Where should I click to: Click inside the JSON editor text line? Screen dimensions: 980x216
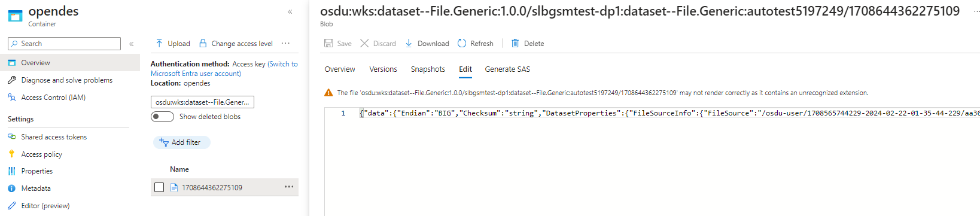pos(669,113)
